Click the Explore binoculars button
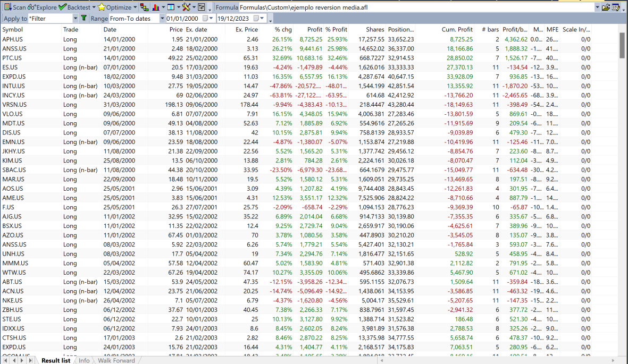This screenshot has height=364, width=628. coord(42,7)
